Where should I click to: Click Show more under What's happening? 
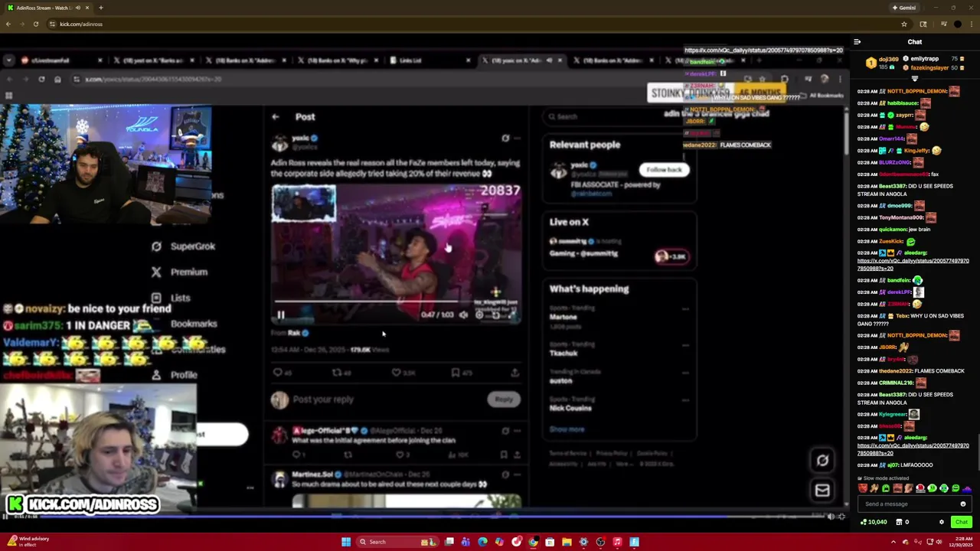[x=567, y=429]
